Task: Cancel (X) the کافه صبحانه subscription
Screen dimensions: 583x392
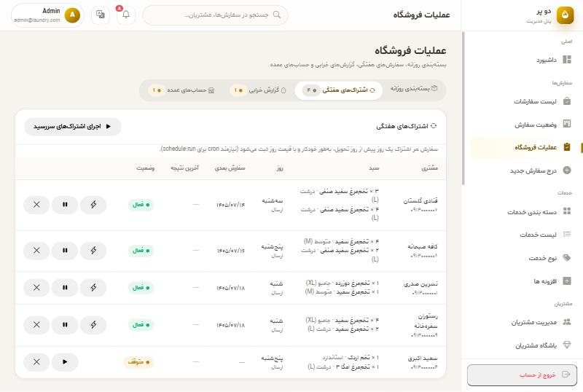Action: coord(36,251)
